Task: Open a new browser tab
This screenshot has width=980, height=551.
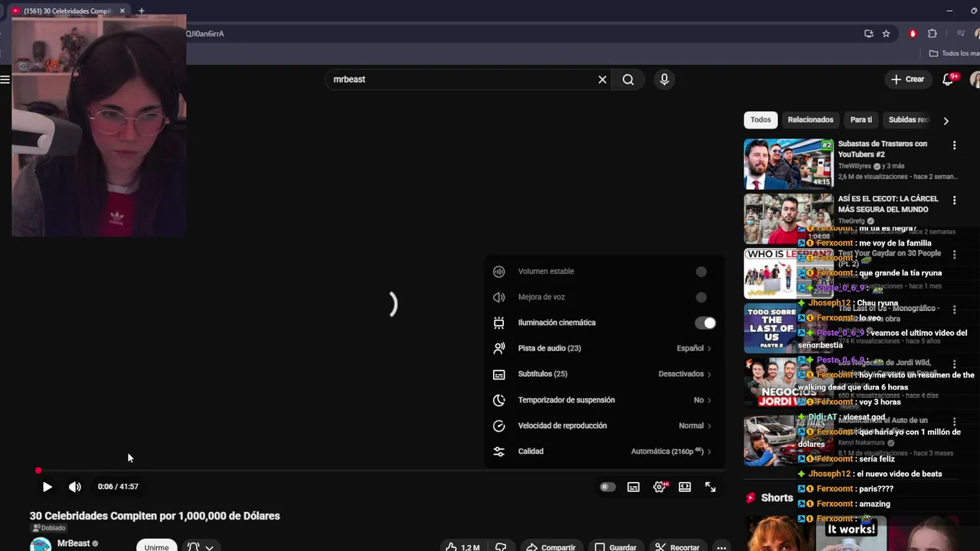Action: pos(141,11)
